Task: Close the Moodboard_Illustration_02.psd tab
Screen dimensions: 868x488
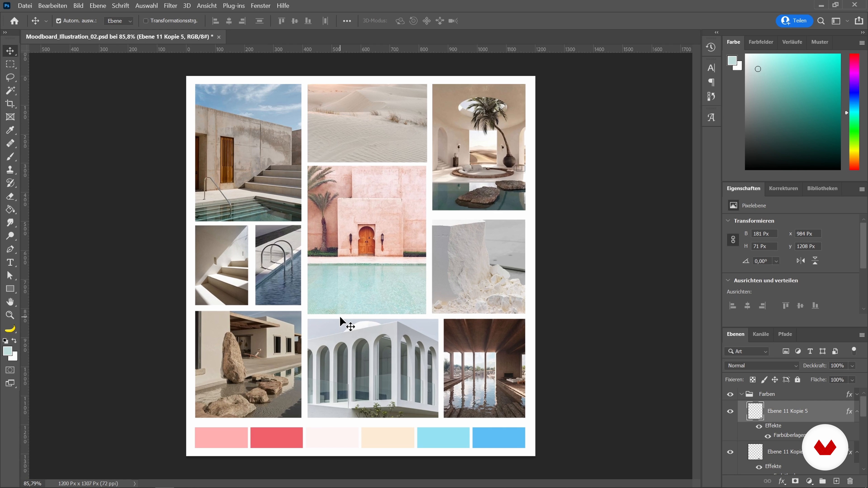Action: tap(219, 37)
